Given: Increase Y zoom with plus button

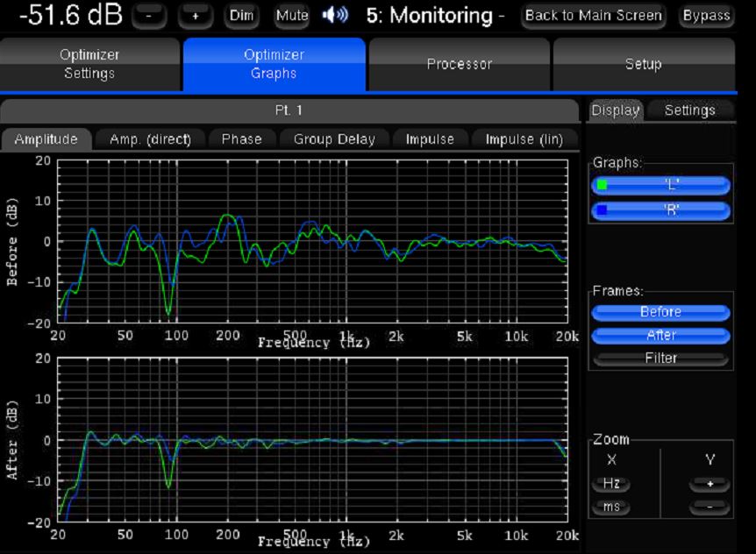Looking at the screenshot, I should tap(709, 484).
